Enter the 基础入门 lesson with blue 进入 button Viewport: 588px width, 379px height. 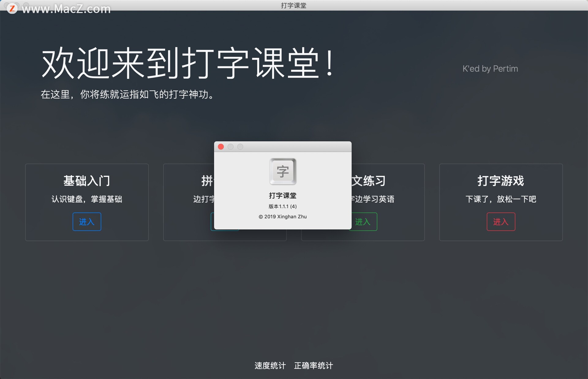pyautogui.click(x=87, y=222)
